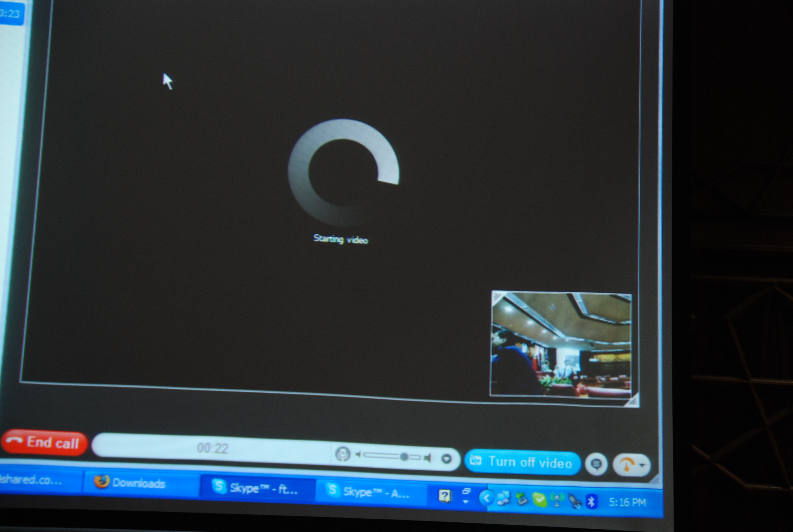Image resolution: width=793 pixels, height=532 pixels.
Task: Open the chat speech-bubble icon
Action: point(596,464)
